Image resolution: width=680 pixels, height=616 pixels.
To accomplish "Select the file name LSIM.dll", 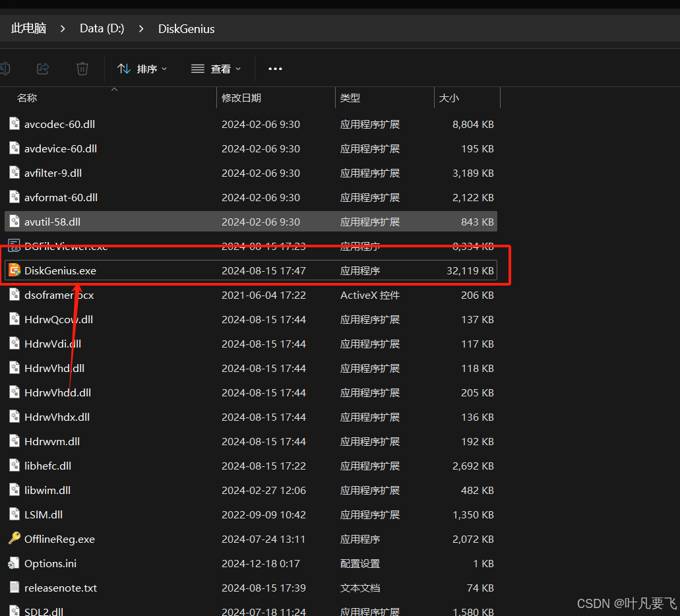I will pyautogui.click(x=44, y=515).
